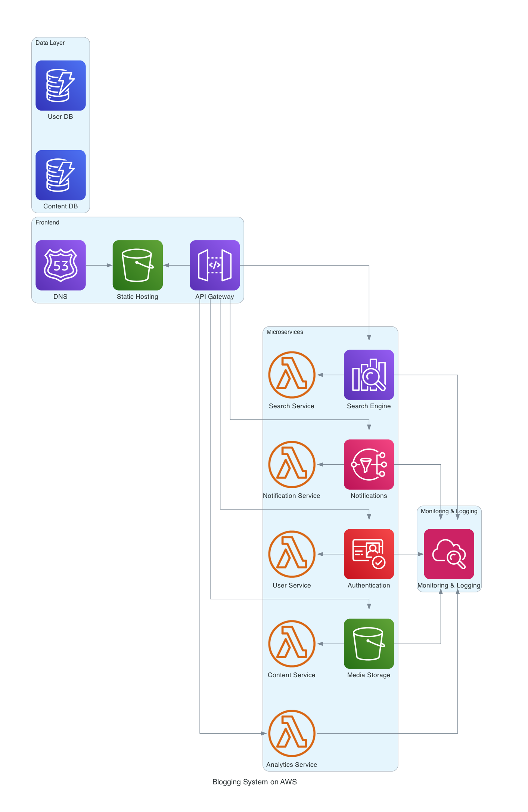Click the "Authentication" label text
The height and width of the screenshot is (812, 528).
(369, 585)
